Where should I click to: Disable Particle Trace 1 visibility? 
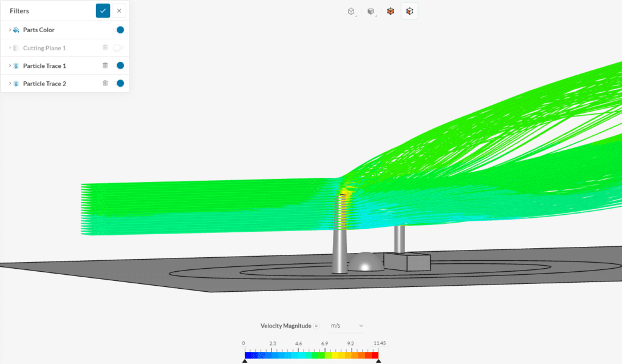click(x=119, y=65)
